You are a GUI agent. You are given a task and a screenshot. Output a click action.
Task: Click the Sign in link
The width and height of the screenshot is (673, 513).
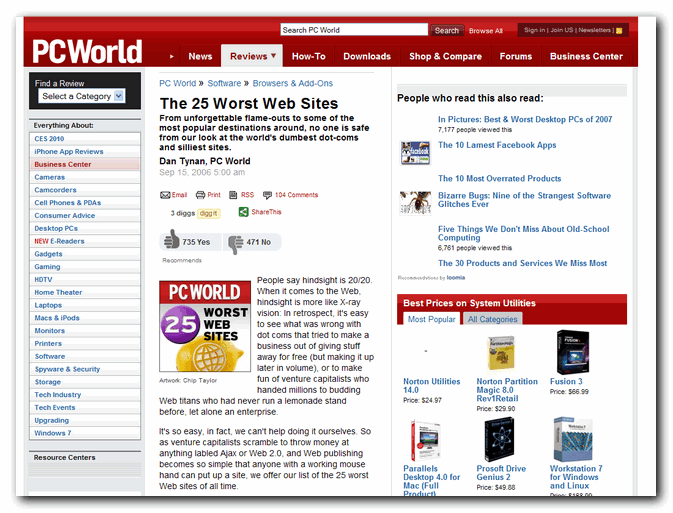[x=534, y=30]
